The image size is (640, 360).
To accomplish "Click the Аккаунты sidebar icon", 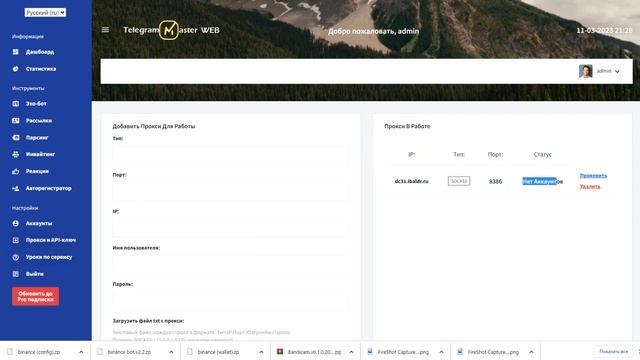I will [x=16, y=223].
